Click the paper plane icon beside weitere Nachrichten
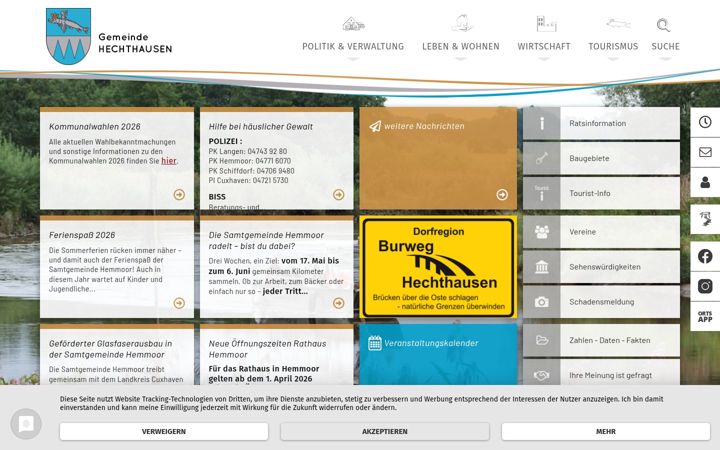 pyautogui.click(x=375, y=126)
